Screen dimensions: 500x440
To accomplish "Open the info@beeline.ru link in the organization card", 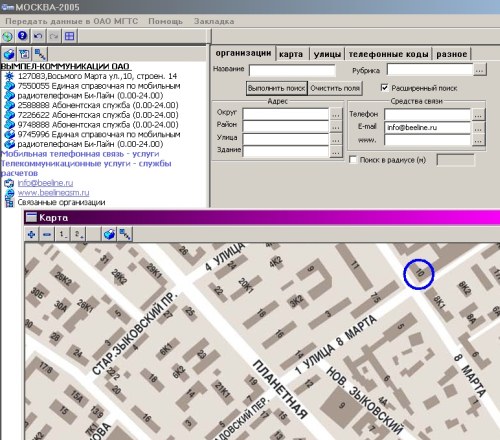I will 45,183.
